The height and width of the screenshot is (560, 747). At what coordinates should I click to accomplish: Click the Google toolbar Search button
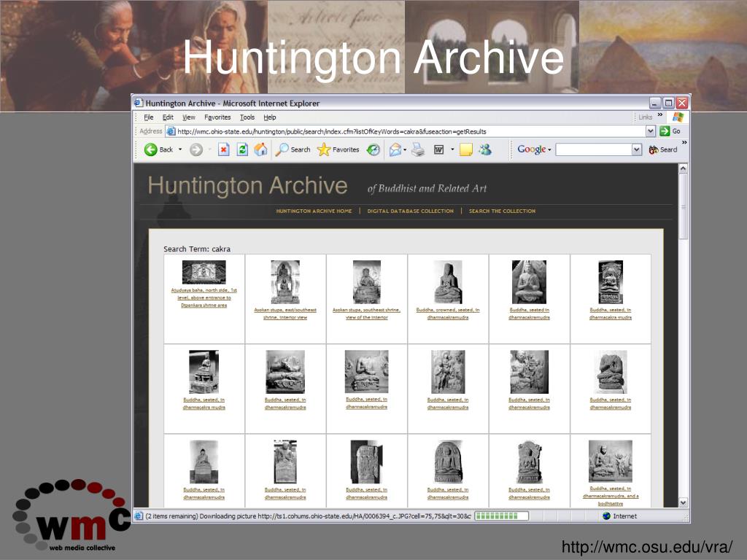pos(662,149)
